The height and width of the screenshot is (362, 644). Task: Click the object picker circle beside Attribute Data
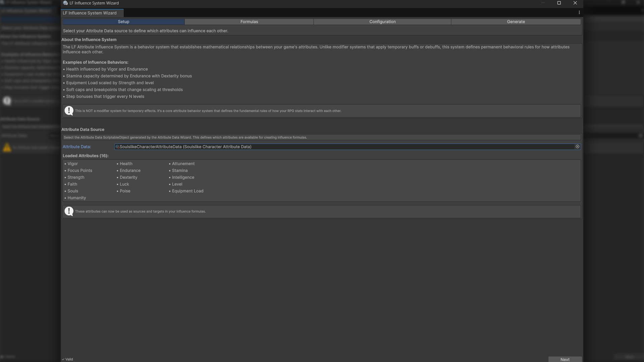(x=577, y=146)
